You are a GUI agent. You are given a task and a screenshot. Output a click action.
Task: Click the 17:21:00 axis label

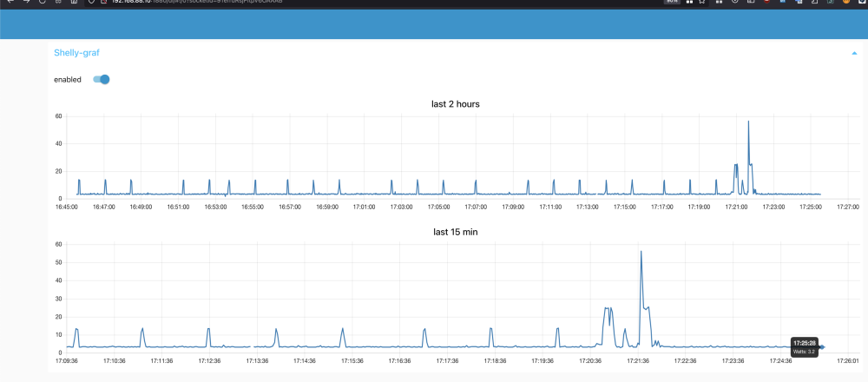click(736, 207)
